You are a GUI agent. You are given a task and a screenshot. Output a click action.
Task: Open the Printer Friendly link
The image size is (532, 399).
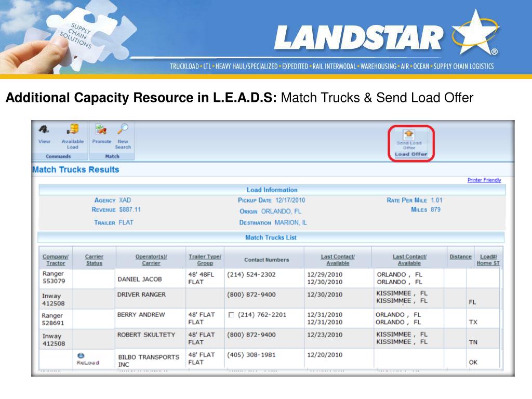click(484, 180)
